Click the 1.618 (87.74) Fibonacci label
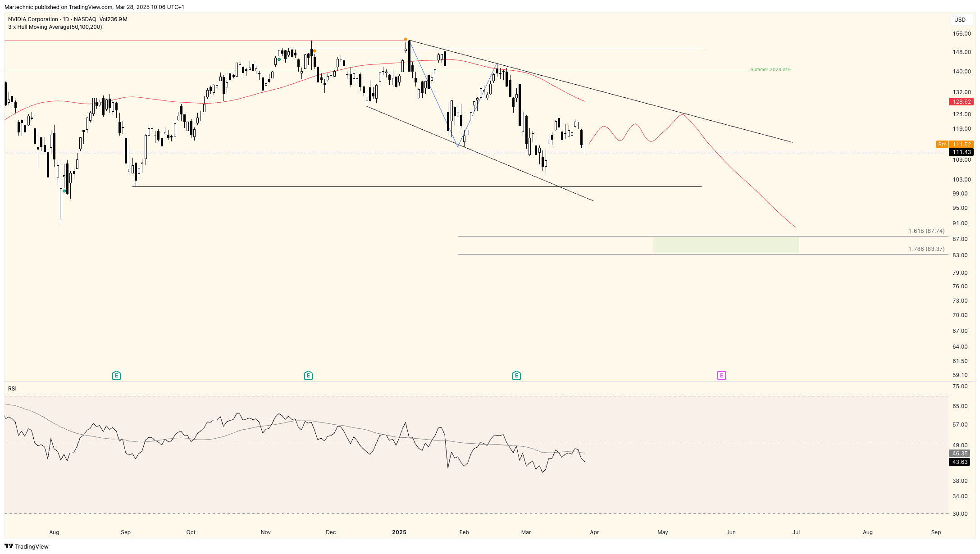This screenshot has width=980, height=554. click(x=927, y=231)
